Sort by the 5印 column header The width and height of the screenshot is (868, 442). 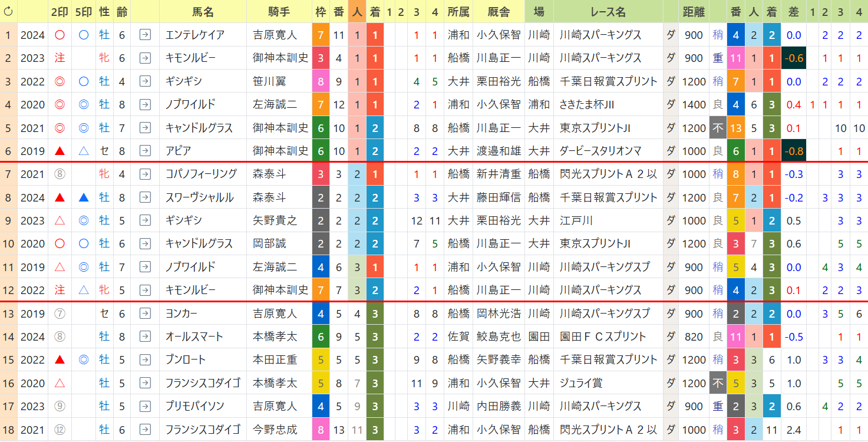(x=84, y=11)
